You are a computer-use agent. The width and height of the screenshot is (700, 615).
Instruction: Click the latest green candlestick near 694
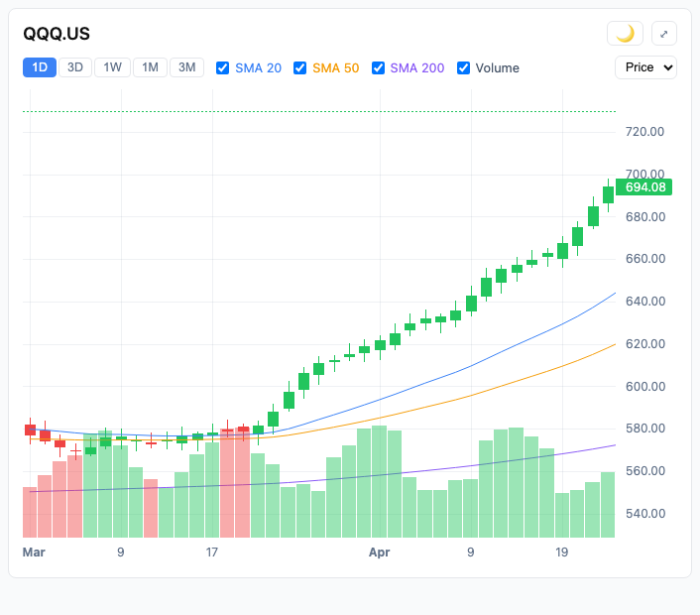[x=608, y=195]
